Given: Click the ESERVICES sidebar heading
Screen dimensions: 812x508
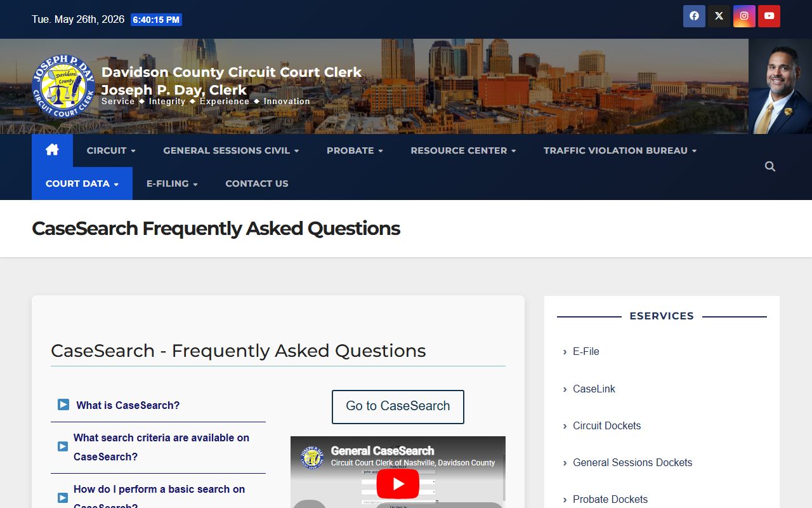Looking at the screenshot, I should tap(662, 316).
